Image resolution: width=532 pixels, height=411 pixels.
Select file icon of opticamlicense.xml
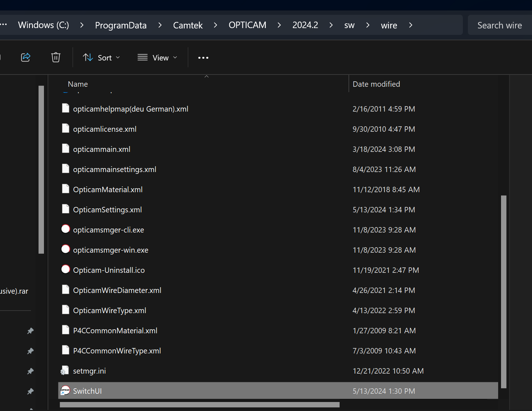point(66,128)
